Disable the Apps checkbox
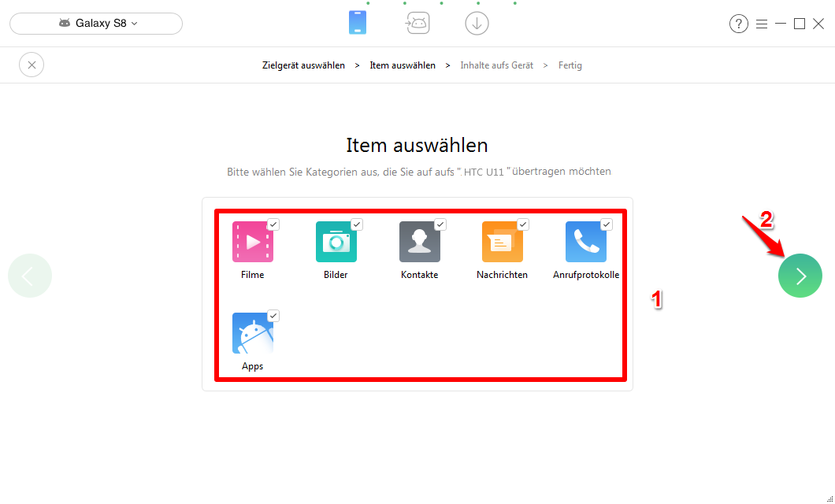Viewport: 835px width, 504px height. (273, 315)
